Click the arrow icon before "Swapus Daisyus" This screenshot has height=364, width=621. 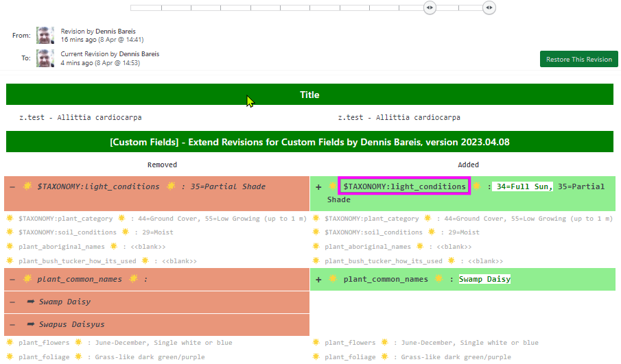click(30, 324)
